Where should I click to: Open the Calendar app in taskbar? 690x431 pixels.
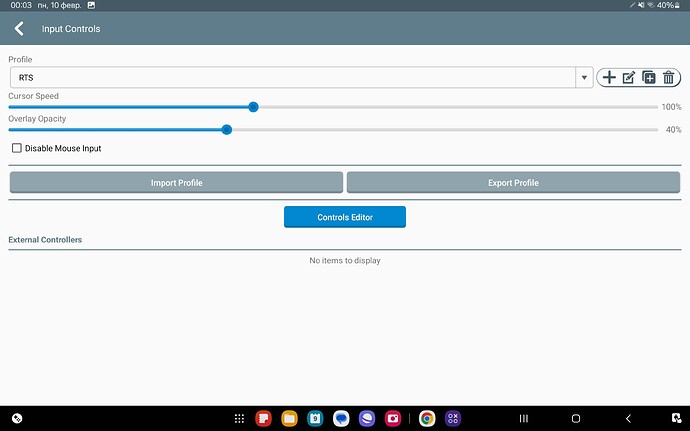pyautogui.click(x=315, y=418)
